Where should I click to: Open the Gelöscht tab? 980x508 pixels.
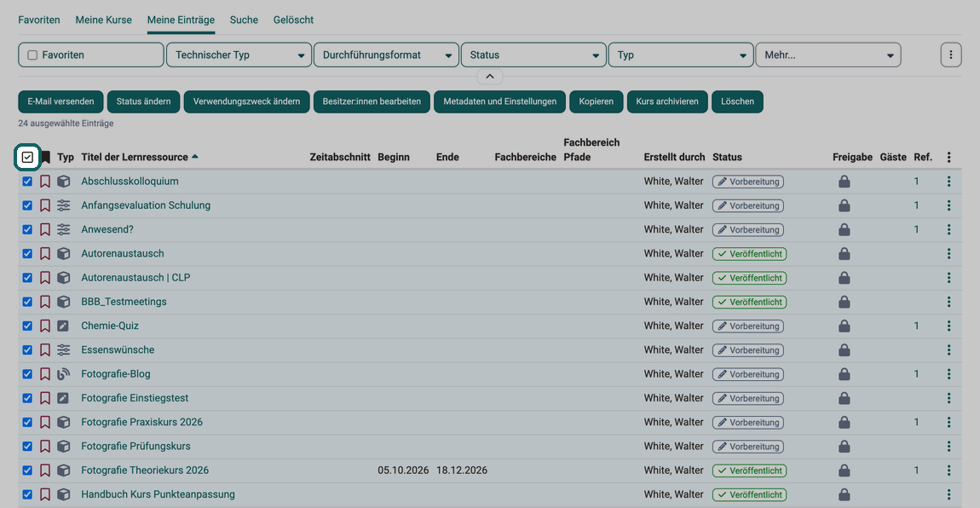point(293,20)
